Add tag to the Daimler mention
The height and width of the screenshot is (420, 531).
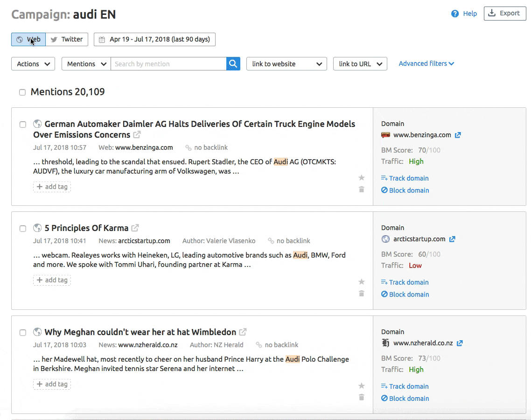52,187
